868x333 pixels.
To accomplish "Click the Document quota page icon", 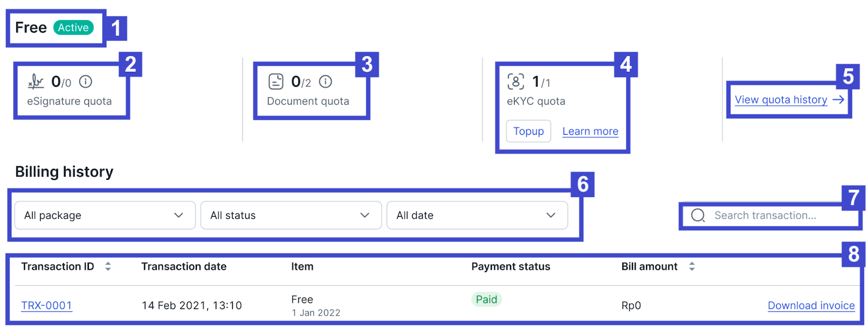I will click(x=276, y=81).
